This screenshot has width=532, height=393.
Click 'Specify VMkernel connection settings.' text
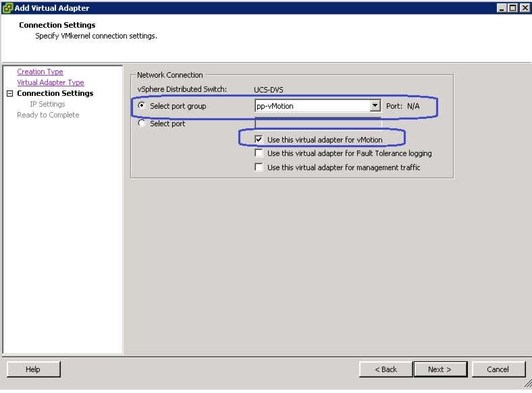[x=97, y=36]
